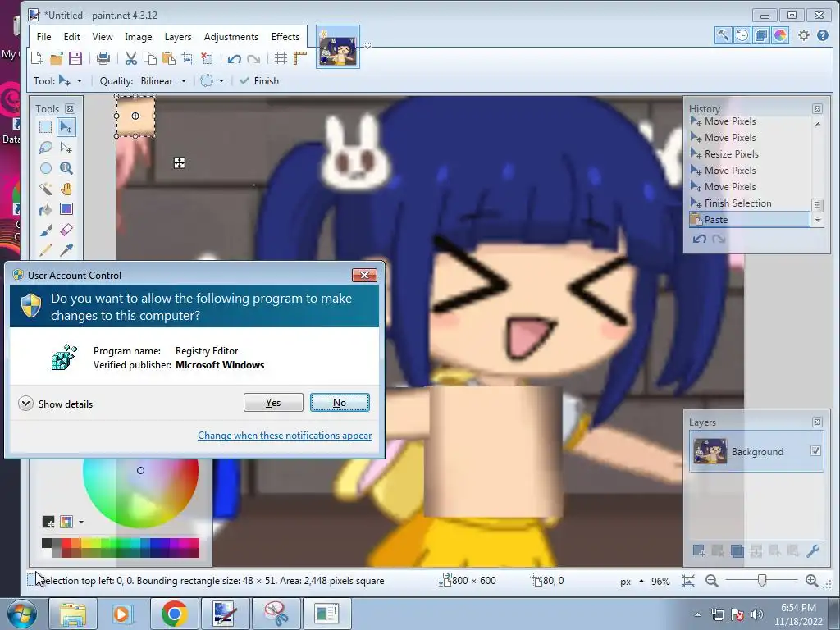This screenshot has width=840, height=630.
Task: Pick a red swatch from the palette strip
Action: pyautogui.click(x=66, y=543)
